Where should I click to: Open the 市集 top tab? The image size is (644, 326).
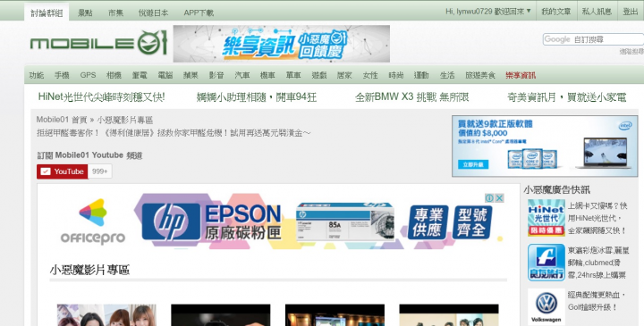[115, 13]
